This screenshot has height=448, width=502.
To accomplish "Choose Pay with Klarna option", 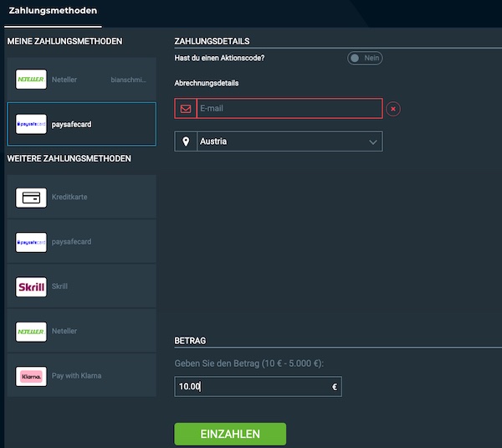I will (82, 376).
